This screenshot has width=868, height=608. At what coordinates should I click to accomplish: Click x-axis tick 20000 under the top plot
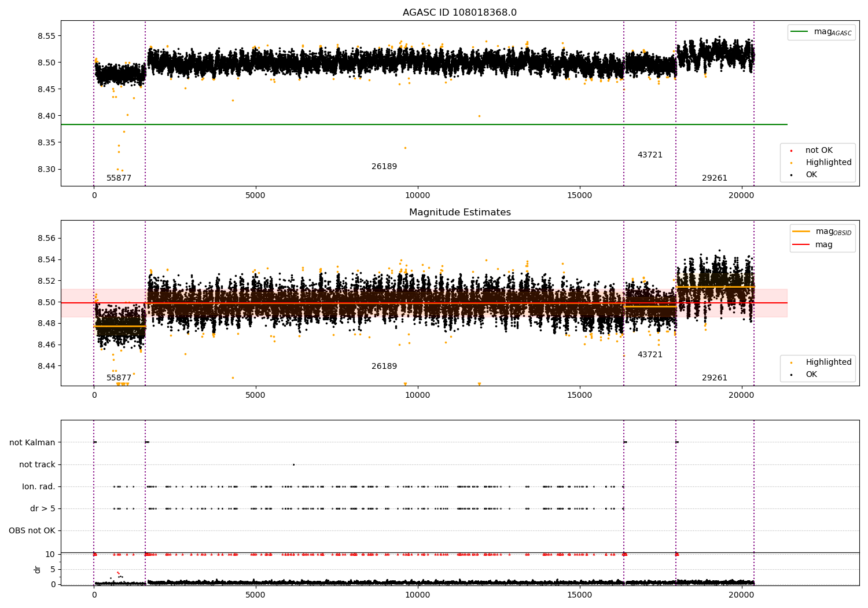pos(741,196)
